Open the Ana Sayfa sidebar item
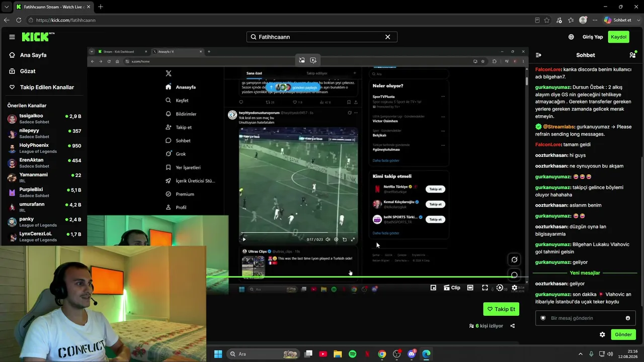This screenshot has width=644, height=362. (x=28, y=55)
